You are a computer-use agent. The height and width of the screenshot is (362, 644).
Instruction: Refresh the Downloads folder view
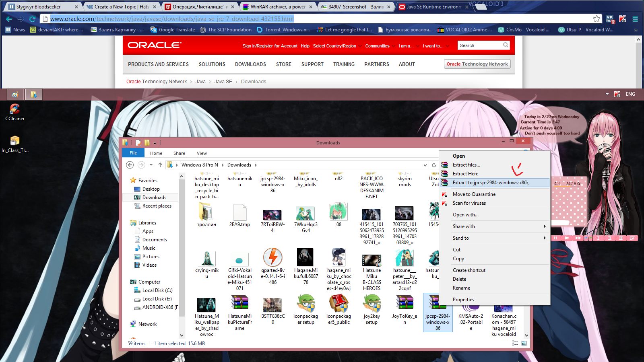(x=434, y=165)
